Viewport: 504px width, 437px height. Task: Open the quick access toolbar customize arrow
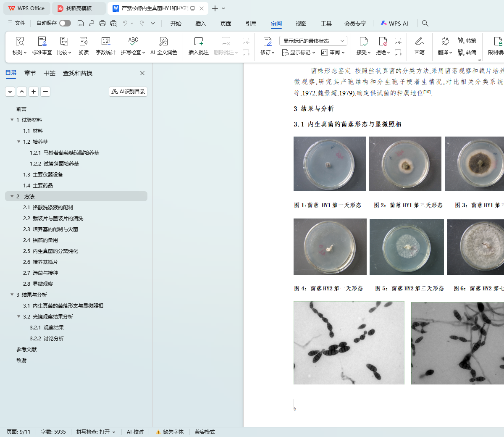pos(153,23)
